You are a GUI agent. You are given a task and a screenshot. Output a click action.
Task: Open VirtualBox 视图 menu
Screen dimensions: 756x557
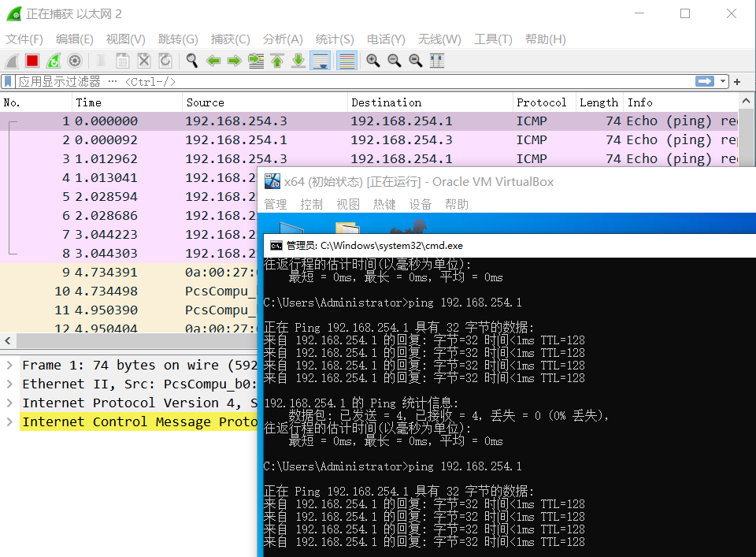[x=348, y=205]
